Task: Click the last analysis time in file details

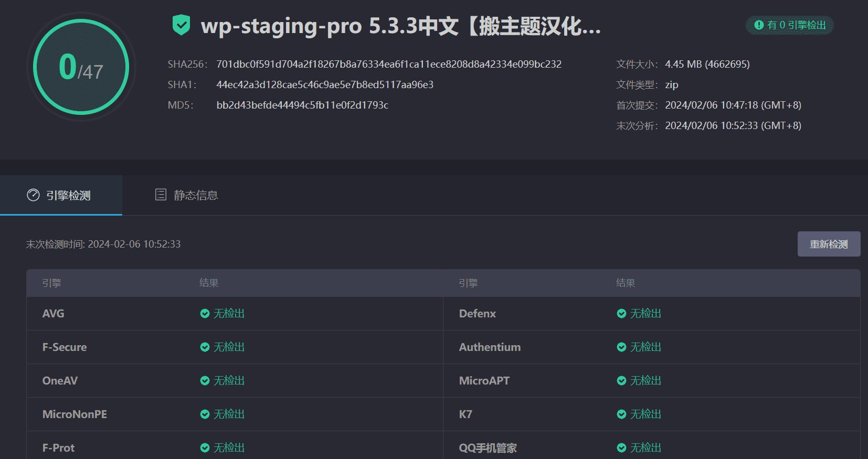Action: [733, 125]
